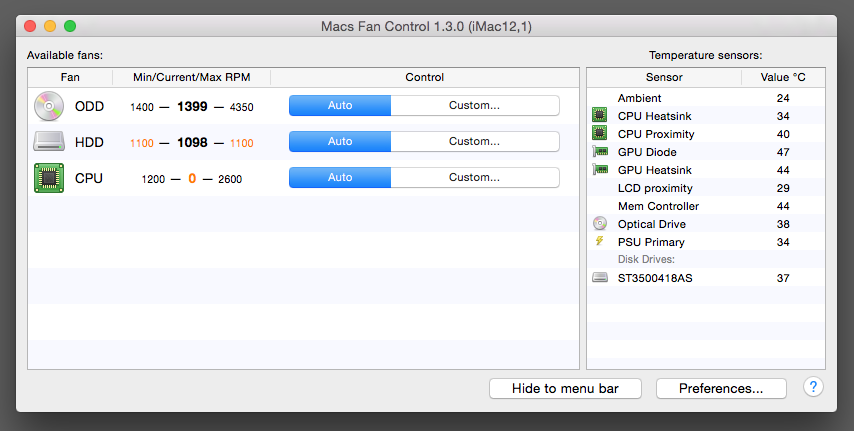The height and width of the screenshot is (431, 854).
Task: Click the Available fans heading
Action: tap(65, 55)
